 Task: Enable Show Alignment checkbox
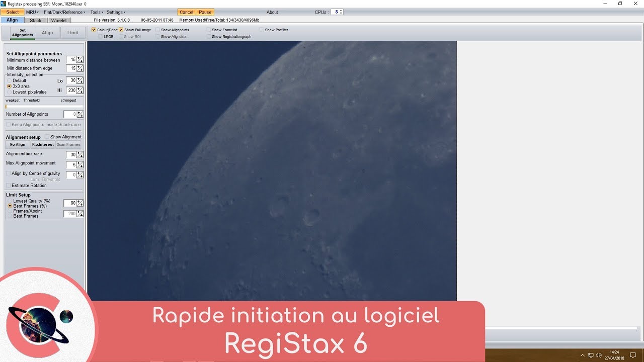47,137
